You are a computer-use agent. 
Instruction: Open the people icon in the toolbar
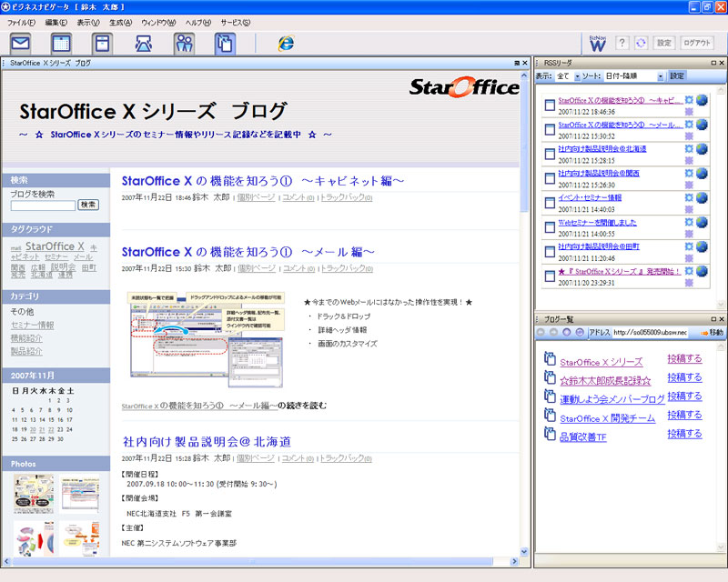tap(185, 44)
